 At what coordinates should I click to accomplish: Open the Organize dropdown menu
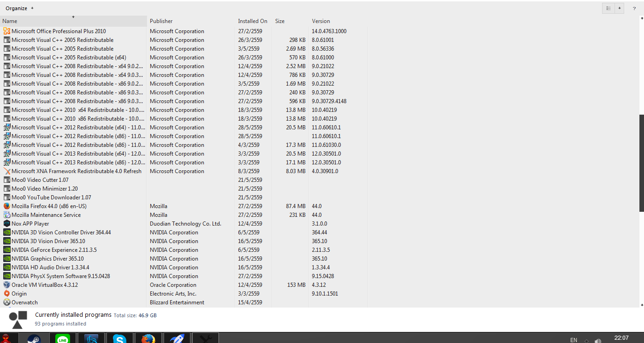(x=19, y=8)
